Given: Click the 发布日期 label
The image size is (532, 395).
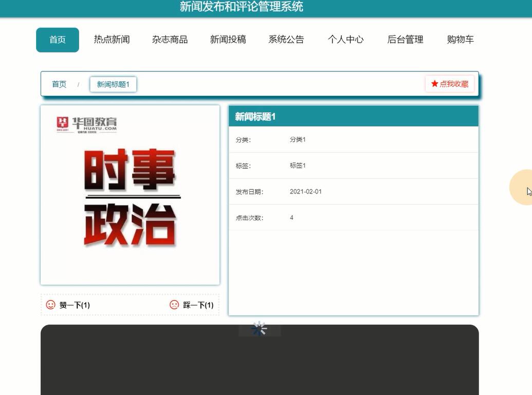Looking at the screenshot, I should (249, 192).
